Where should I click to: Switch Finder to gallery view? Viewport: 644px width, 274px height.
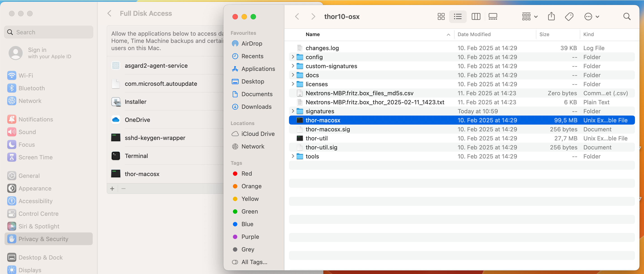[x=492, y=17]
